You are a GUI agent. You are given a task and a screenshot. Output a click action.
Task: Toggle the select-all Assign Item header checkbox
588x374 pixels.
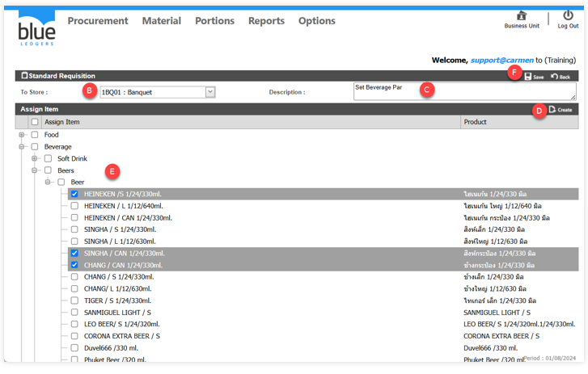(35, 122)
